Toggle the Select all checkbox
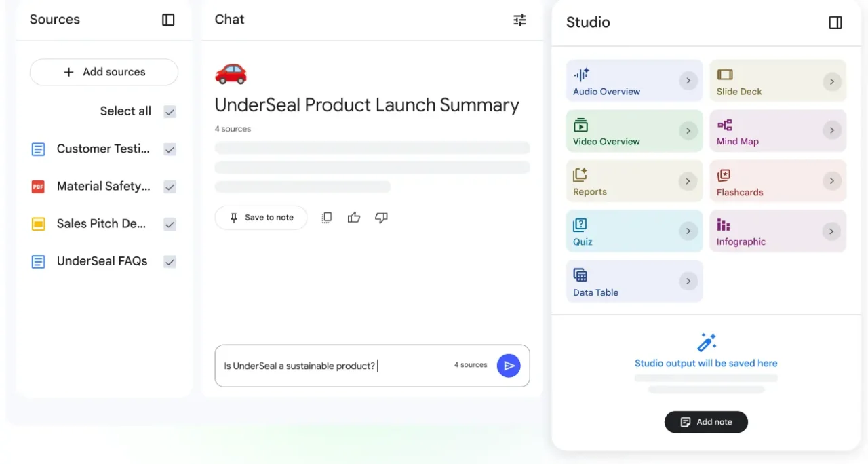868x464 pixels. [x=170, y=112]
